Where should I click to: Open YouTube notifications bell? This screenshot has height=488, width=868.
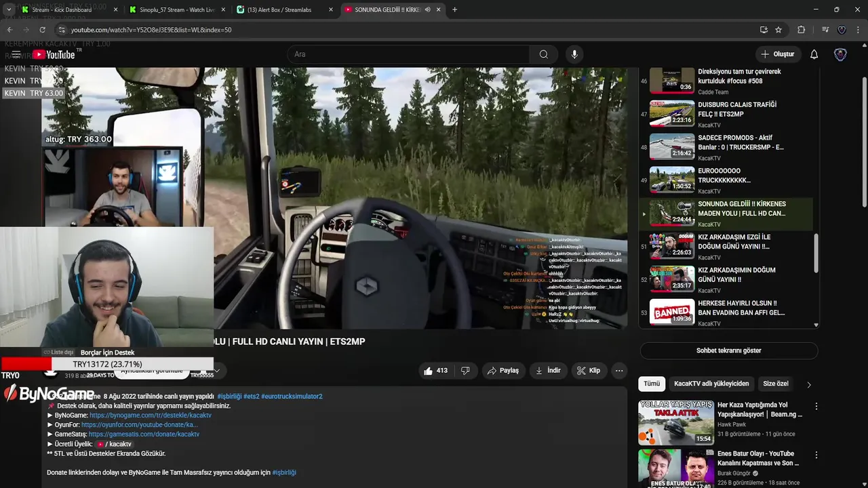pos(814,54)
